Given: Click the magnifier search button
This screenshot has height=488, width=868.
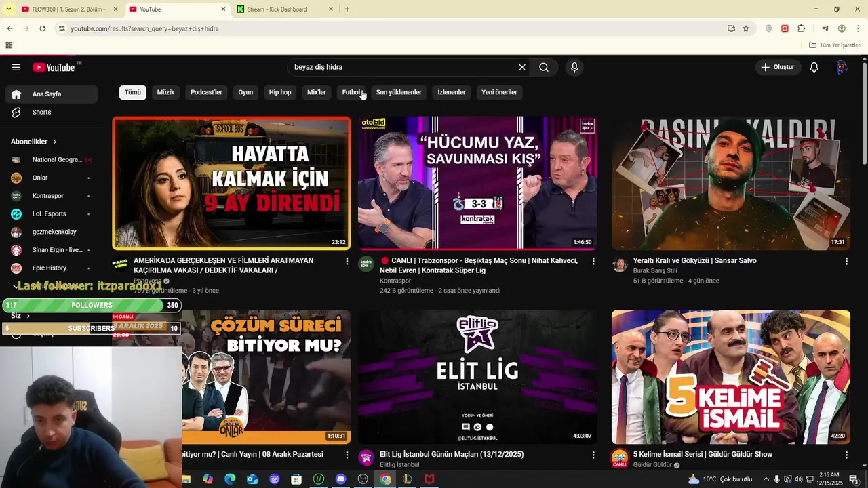Looking at the screenshot, I should pyautogui.click(x=544, y=67).
